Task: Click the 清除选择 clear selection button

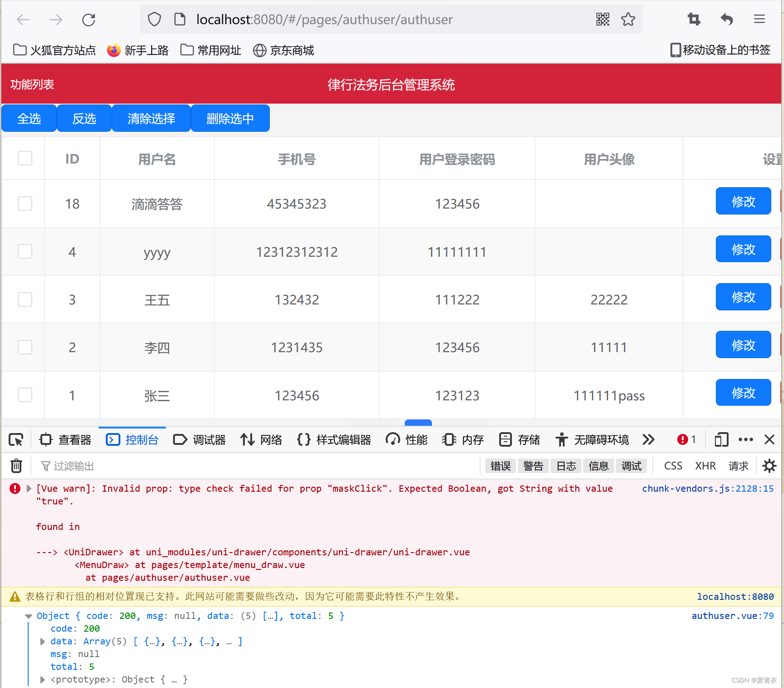Action: point(151,118)
